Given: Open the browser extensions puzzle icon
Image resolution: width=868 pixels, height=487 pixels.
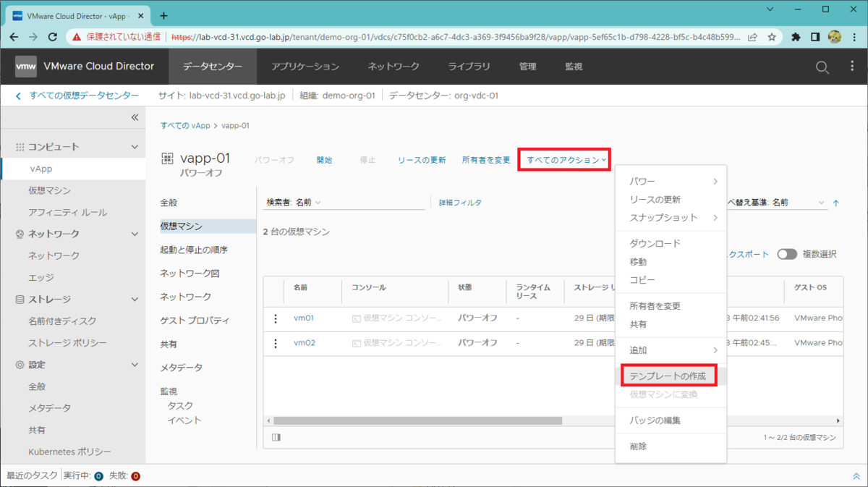Looking at the screenshot, I should (x=796, y=36).
